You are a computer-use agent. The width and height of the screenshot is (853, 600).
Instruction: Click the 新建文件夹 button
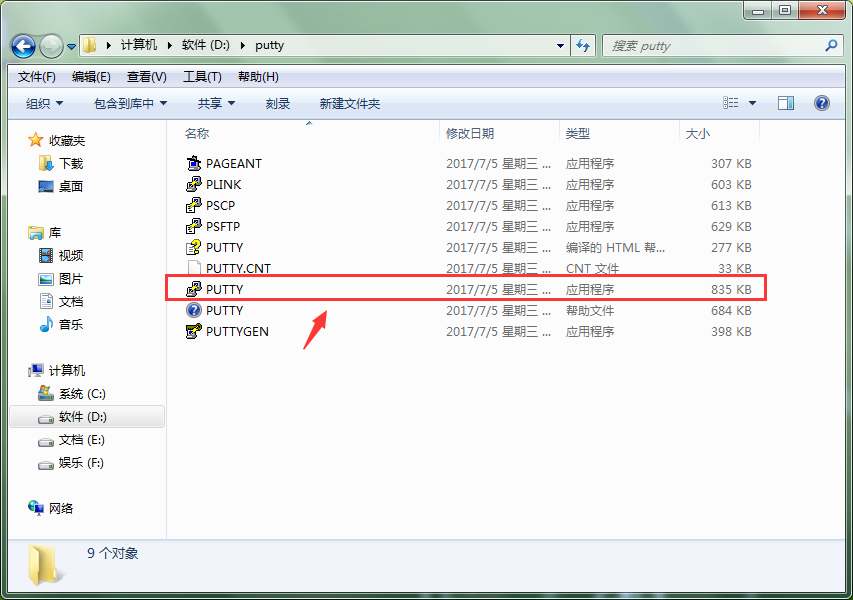[x=350, y=103]
